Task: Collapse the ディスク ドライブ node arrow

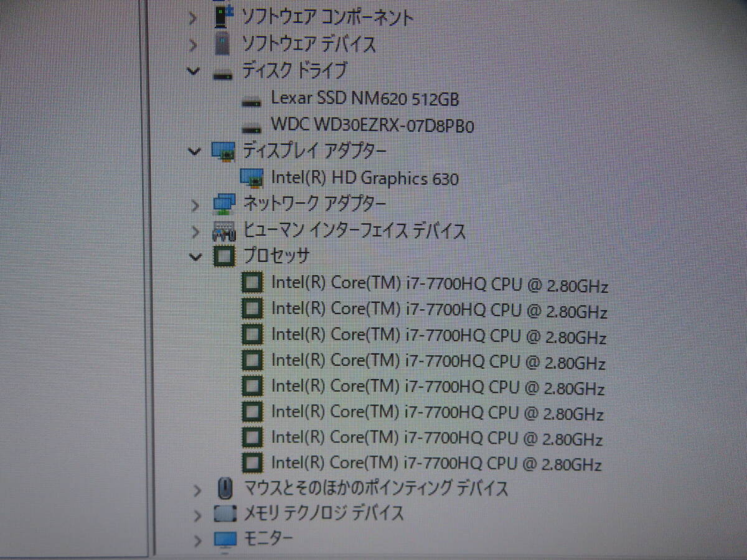Action: [194, 72]
